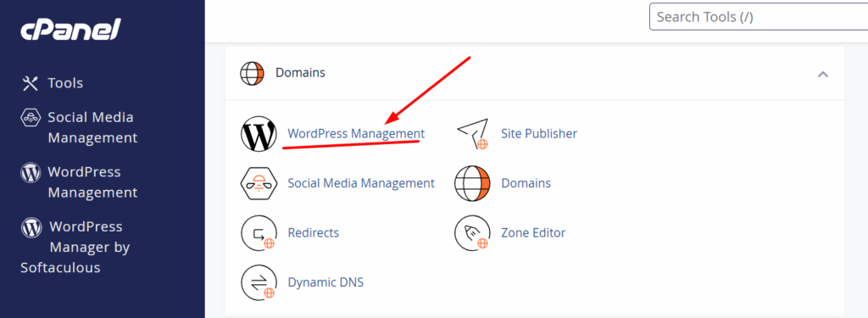Open Social Media Management in the sidebar
The image size is (868, 318).
pyautogui.click(x=92, y=127)
